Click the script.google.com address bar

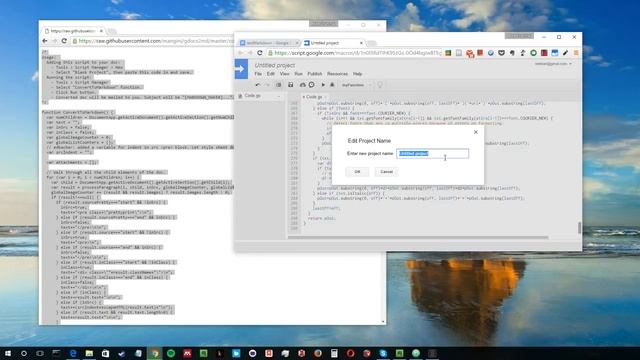tap(354, 53)
